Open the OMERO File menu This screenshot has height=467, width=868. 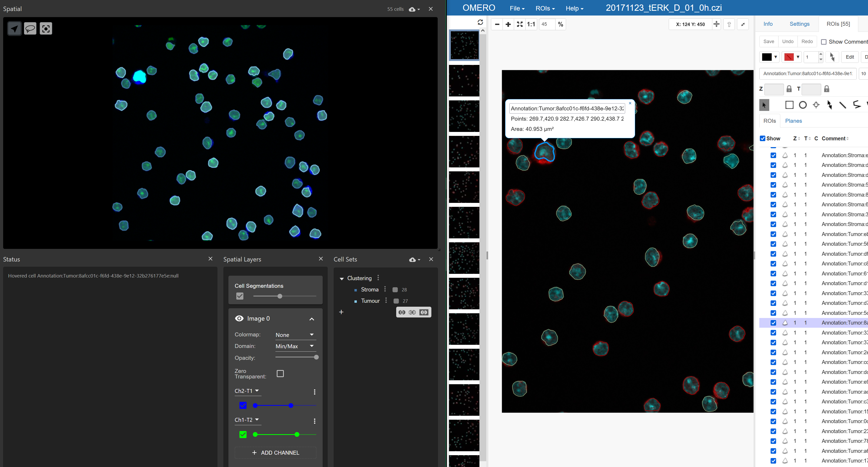(517, 8)
